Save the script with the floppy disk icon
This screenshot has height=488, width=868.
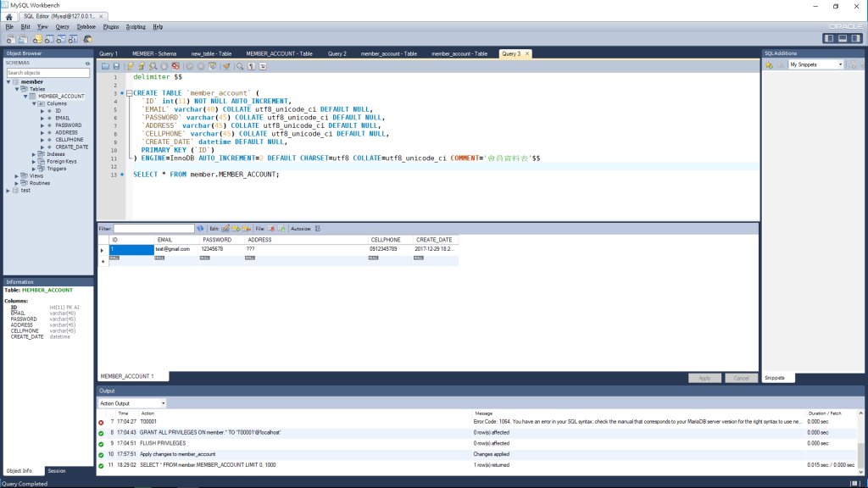[x=116, y=66]
